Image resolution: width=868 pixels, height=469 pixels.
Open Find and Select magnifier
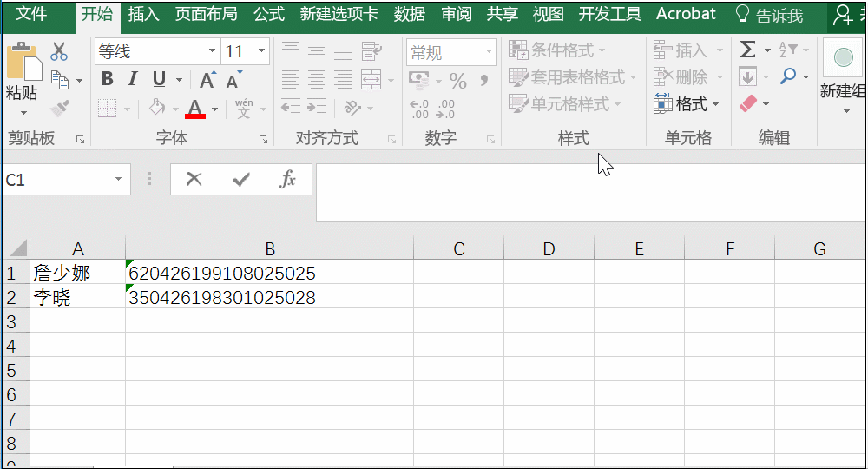pyautogui.click(x=788, y=76)
